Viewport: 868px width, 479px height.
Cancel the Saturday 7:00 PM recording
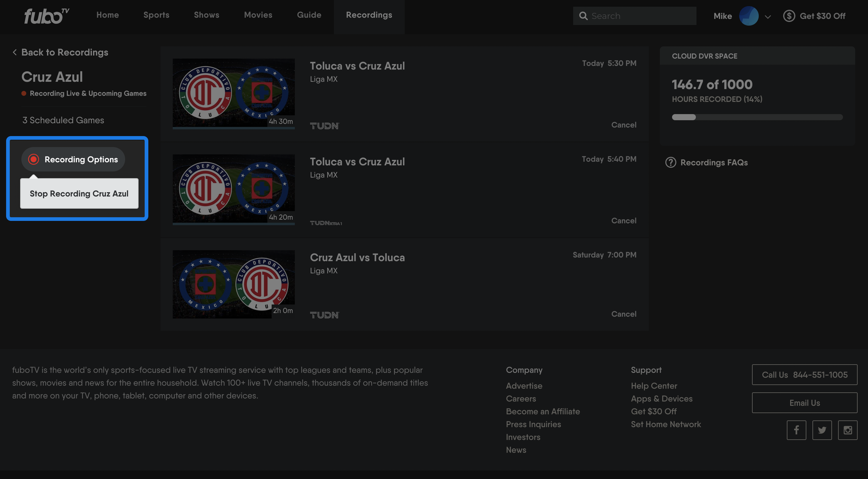(624, 314)
